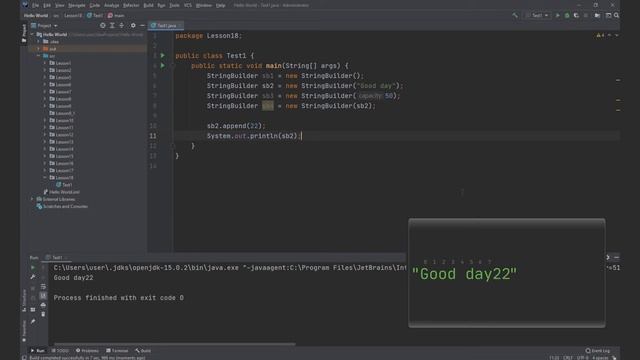
Task: Hide the Run panel with the minus icon
Action: (x=616, y=258)
